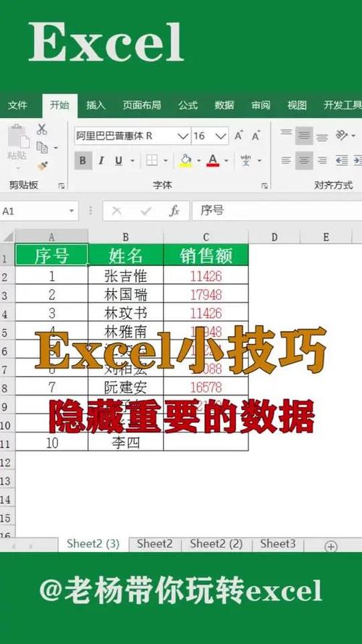362x644 pixels.
Task: Switch to the 审阅 tab
Action: point(261,106)
